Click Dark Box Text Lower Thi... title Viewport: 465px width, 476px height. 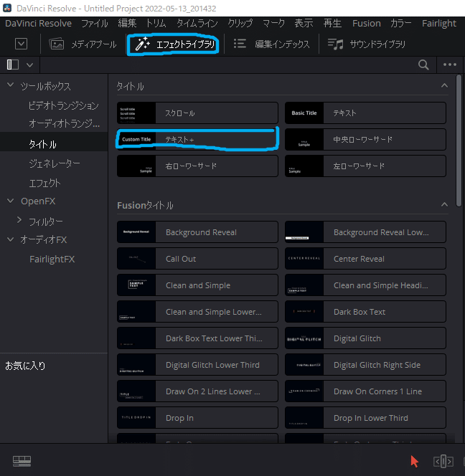(x=197, y=338)
